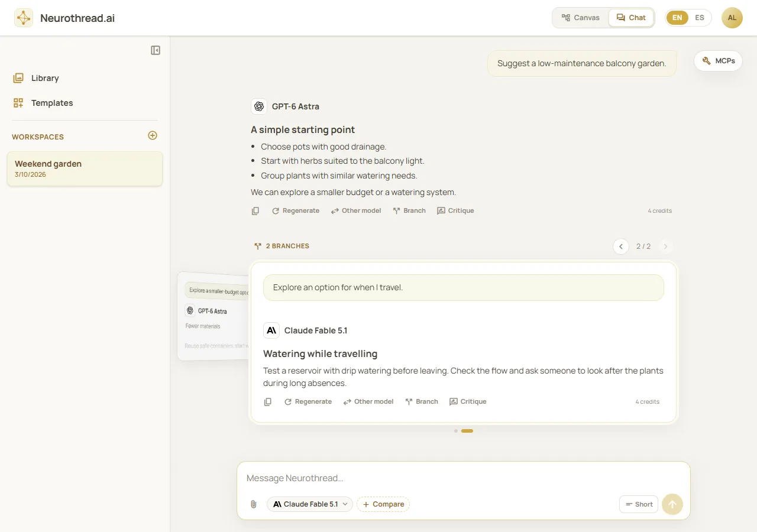Open the AL user avatar menu
The height and width of the screenshot is (532, 757).
(732, 18)
